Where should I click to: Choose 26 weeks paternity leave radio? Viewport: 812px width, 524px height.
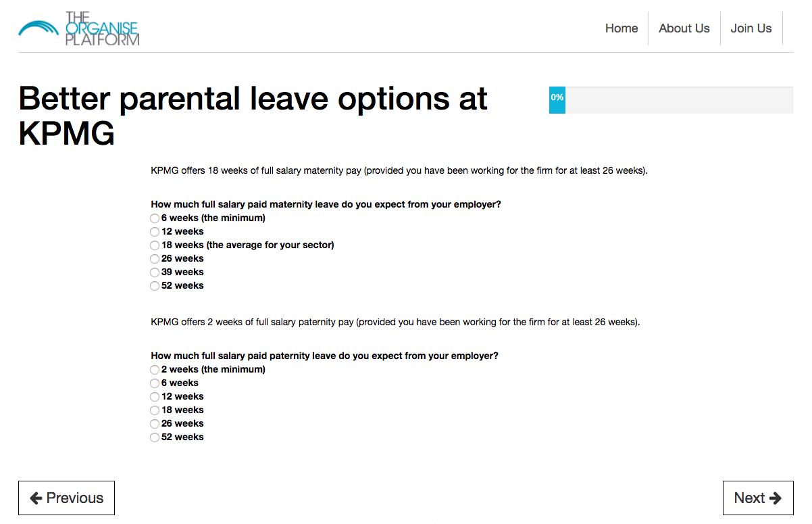coord(155,424)
